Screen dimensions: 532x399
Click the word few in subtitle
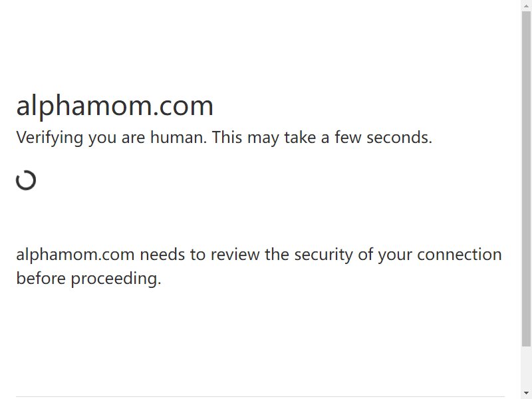tap(348, 137)
